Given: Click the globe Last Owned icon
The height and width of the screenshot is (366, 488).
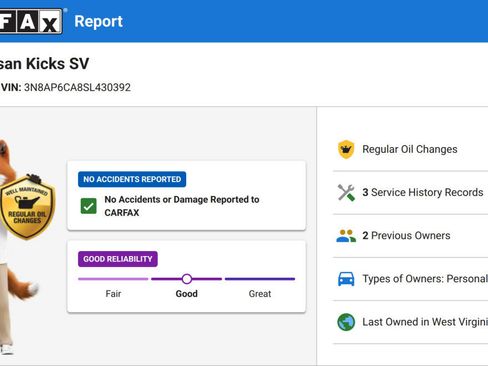Looking at the screenshot, I should pyautogui.click(x=346, y=322).
